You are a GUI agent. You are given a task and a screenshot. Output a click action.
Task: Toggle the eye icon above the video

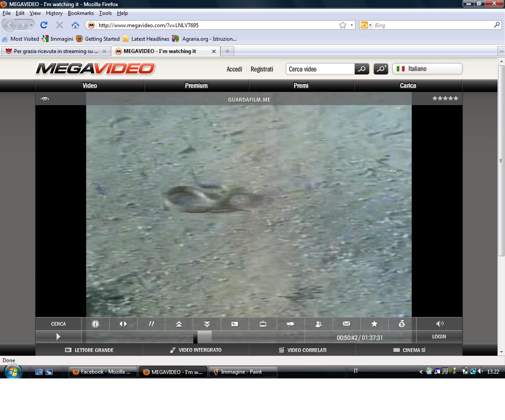click(44, 99)
